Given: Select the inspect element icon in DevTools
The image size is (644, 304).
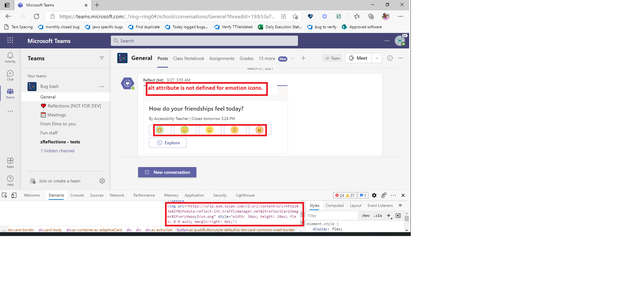Looking at the screenshot, I should pos(4,195).
